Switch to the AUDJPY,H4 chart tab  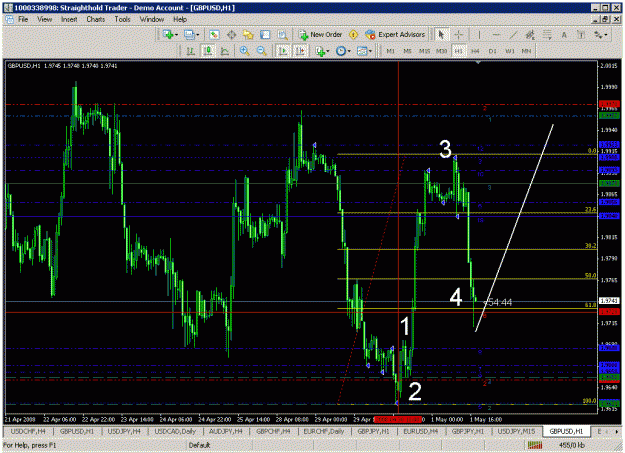tap(226, 431)
